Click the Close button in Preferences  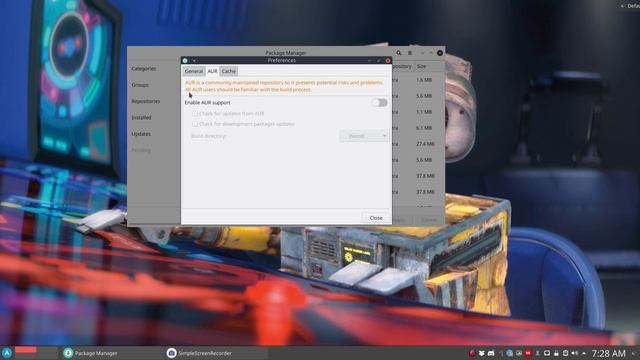pyautogui.click(x=376, y=218)
